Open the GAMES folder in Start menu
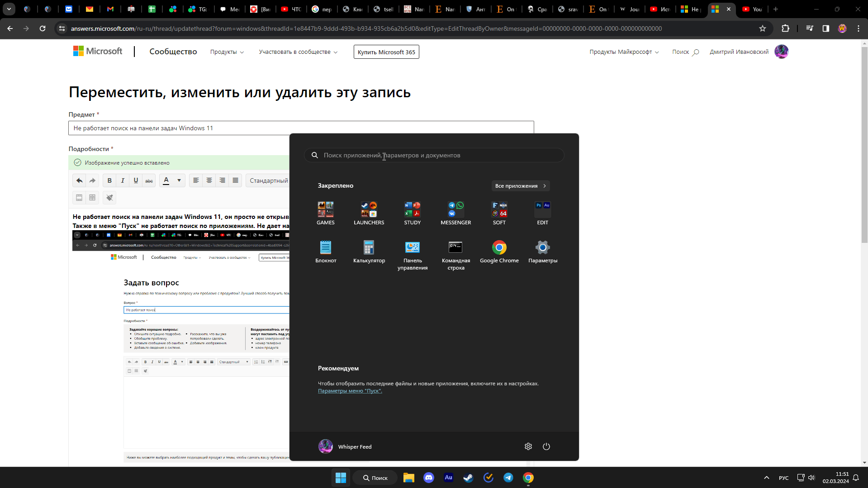The height and width of the screenshot is (488, 868). point(325,213)
